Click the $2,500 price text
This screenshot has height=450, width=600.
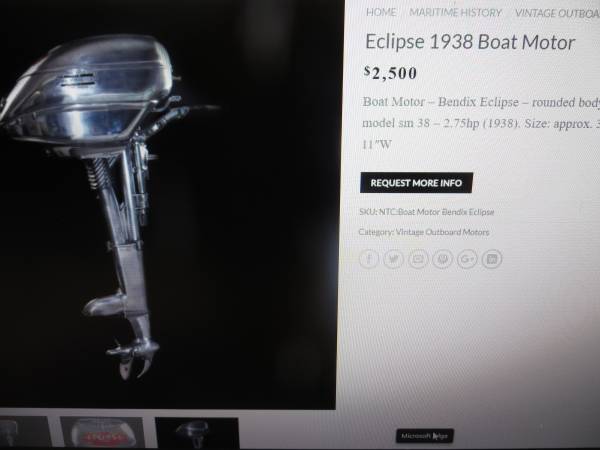pos(390,73)
